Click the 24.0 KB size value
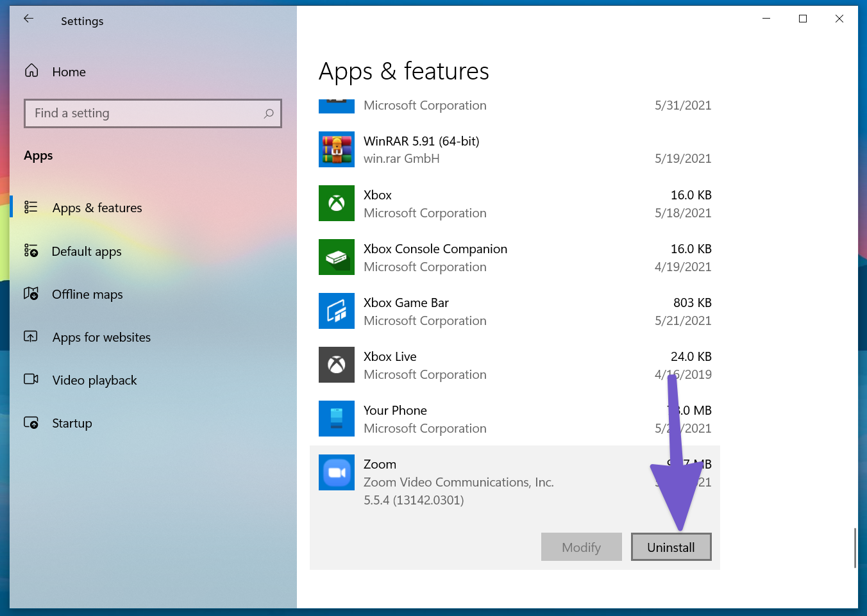867x616 pixels. point(691,356)
